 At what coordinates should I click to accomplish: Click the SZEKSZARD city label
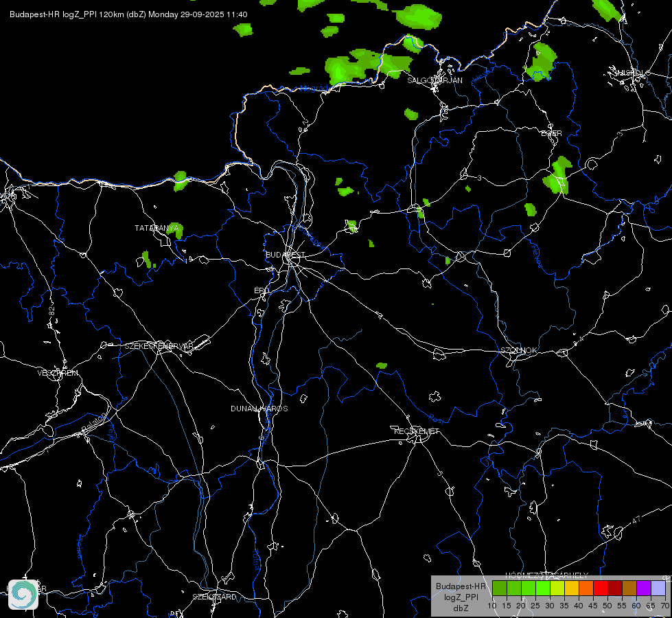pos(214,597)
